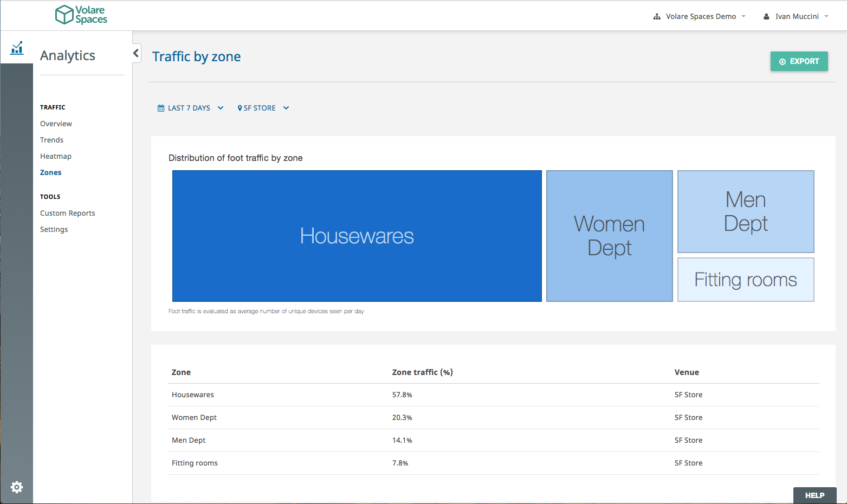Expand the SF Store dropdown arrow

point(286,108)
